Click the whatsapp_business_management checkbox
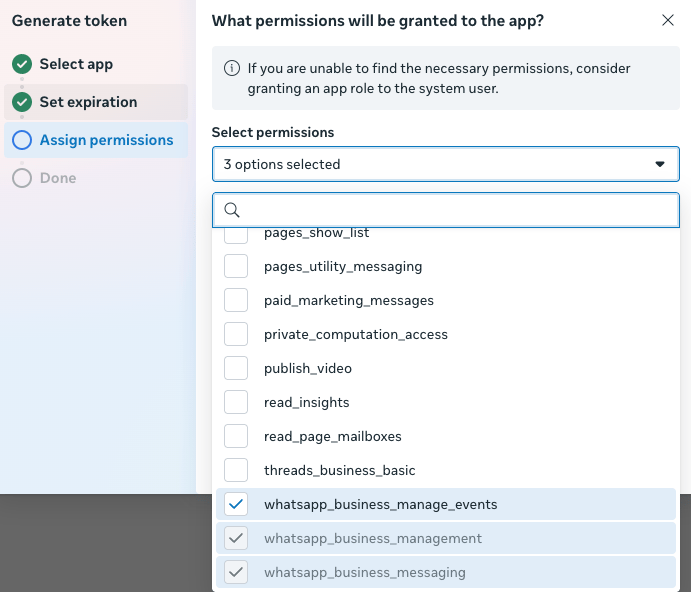Image resolution: width=691 pixels, height=592 pixels. (236, 538)
